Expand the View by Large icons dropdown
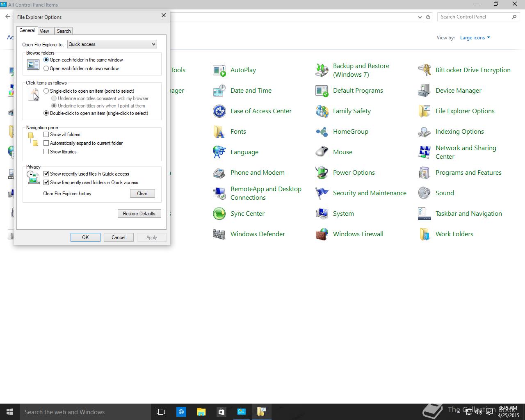Screen dimensions: 525x420 [x=475, y=38]
